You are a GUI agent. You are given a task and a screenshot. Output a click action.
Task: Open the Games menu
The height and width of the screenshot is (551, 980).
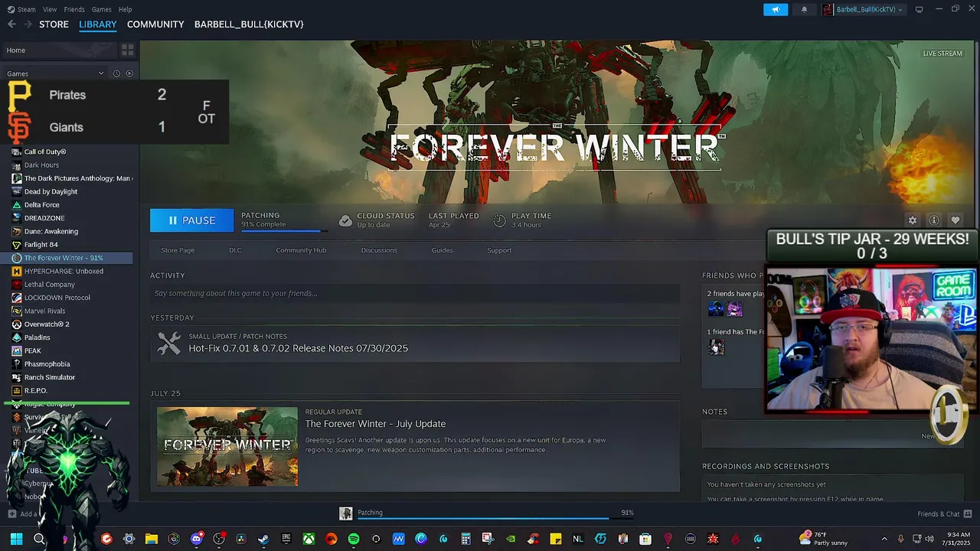point(101,9)
